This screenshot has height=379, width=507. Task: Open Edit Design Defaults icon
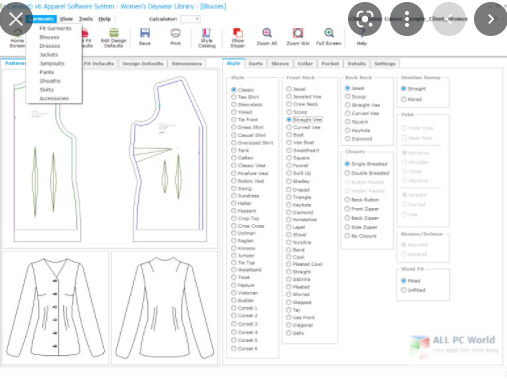tap(114, 33)
